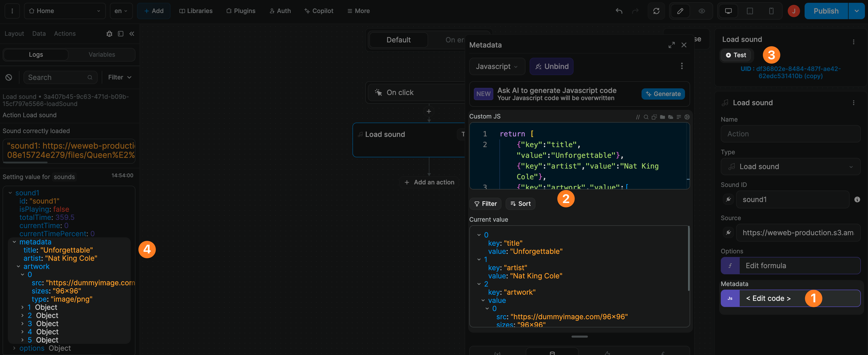Screen dimensions: 868x355
Task: Collapse the metadata tree node in logs
Action: coord(15,242)
